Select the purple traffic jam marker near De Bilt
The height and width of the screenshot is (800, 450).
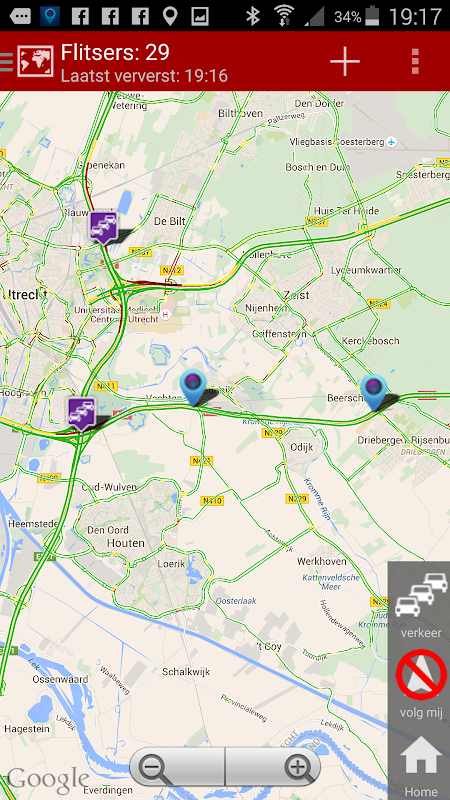[104, 227]
